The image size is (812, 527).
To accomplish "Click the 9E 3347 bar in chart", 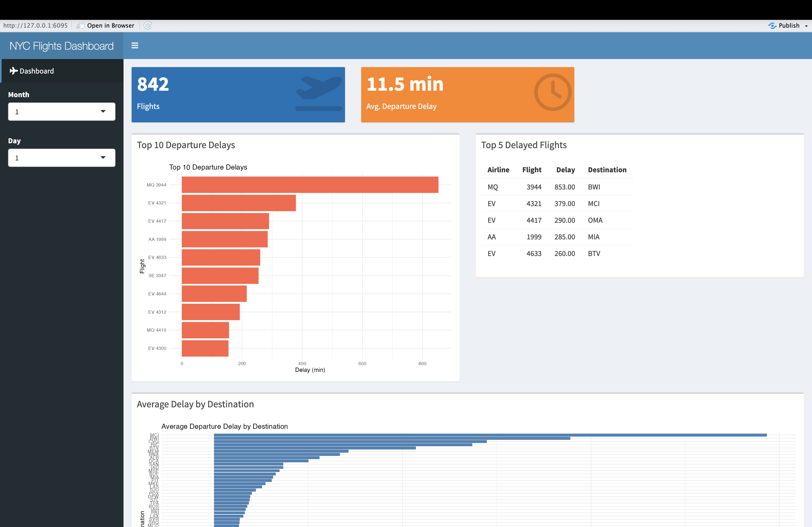I will 220,275.
